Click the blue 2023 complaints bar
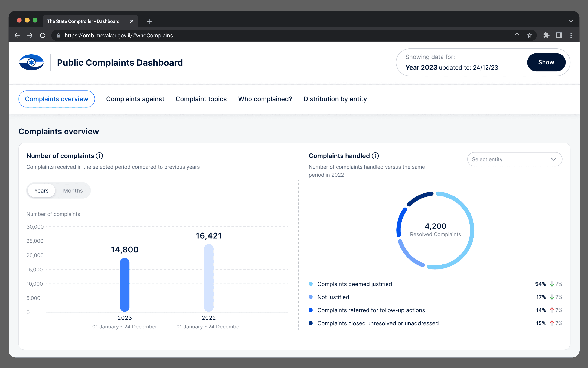The height and width of the screenshot is (368, 588). pos(125,285)
